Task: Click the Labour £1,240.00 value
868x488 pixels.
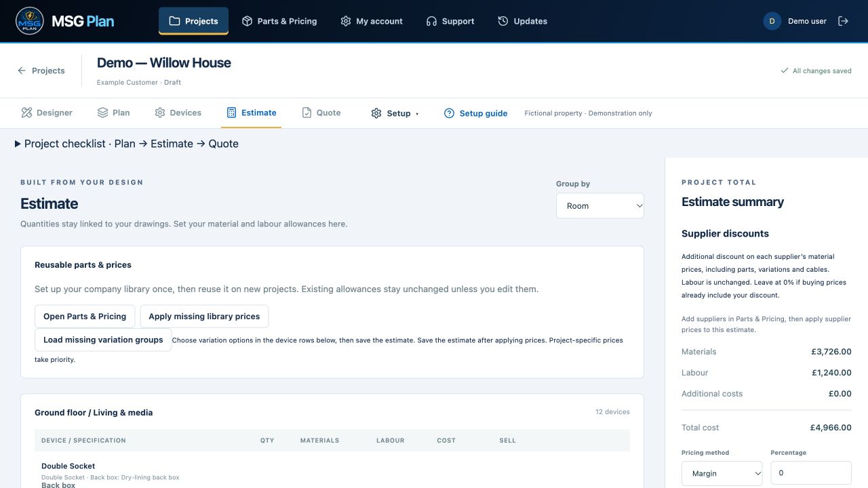Action: pyautogui.click(x=831, y=373)
